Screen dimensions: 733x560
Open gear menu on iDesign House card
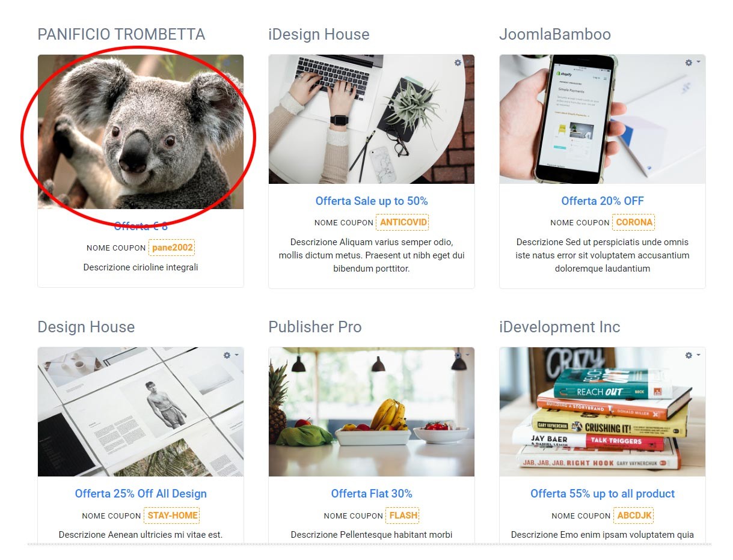click(x=461, y=62)
